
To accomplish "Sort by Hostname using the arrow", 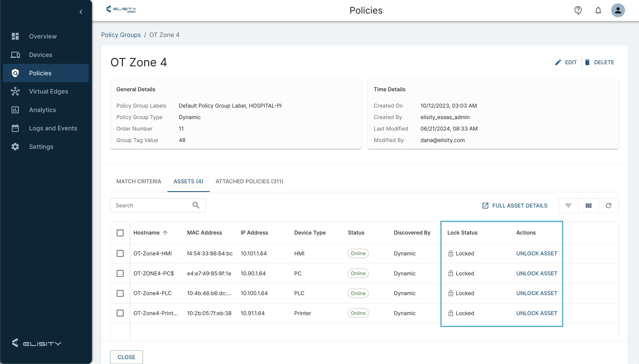I will [165, 233].
